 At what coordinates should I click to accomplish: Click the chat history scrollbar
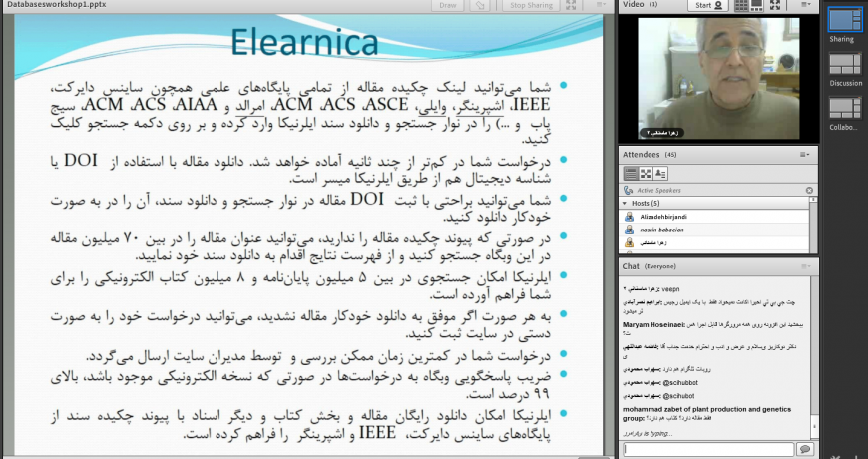tap(814, 357)
